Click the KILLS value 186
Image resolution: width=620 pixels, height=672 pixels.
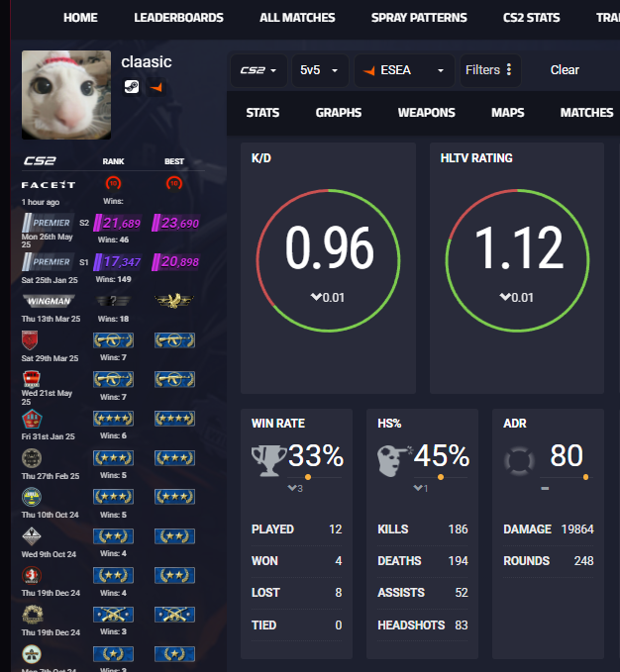(x=458, y=529)
